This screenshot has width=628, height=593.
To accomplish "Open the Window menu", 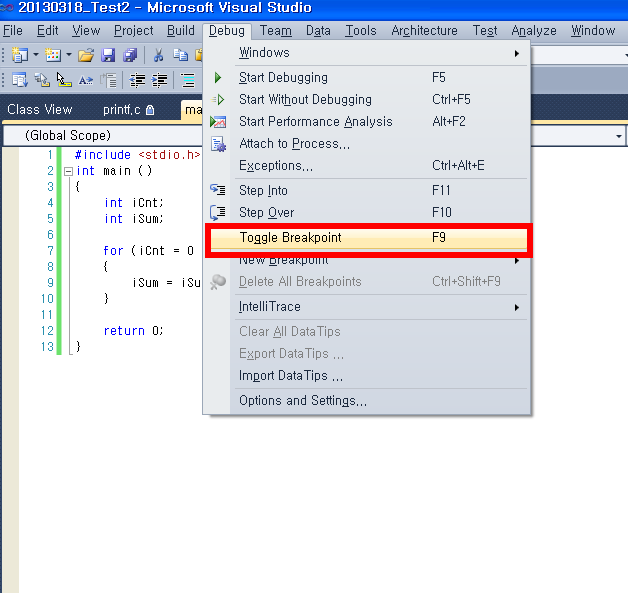I will tap(593, 30).
